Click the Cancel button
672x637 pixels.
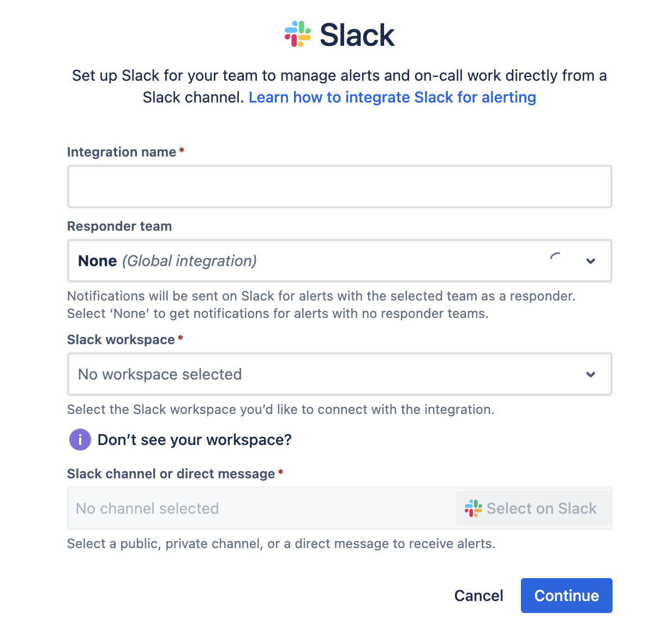coord(478,596)
